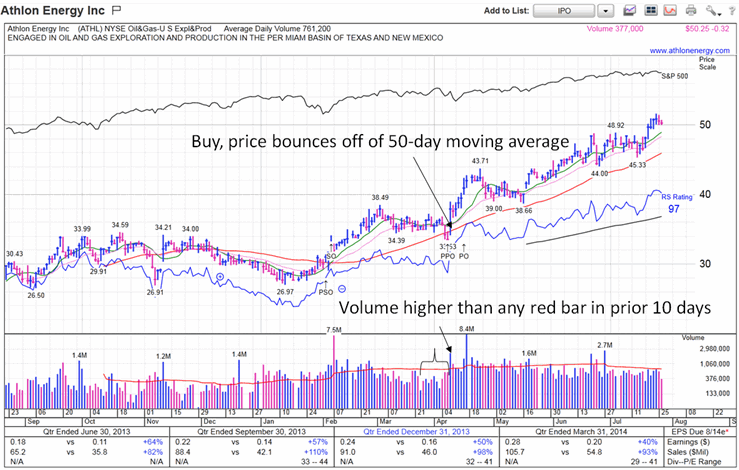Click the PPO marker label
This screenshot has width=739, height=470.
(448, 256)
